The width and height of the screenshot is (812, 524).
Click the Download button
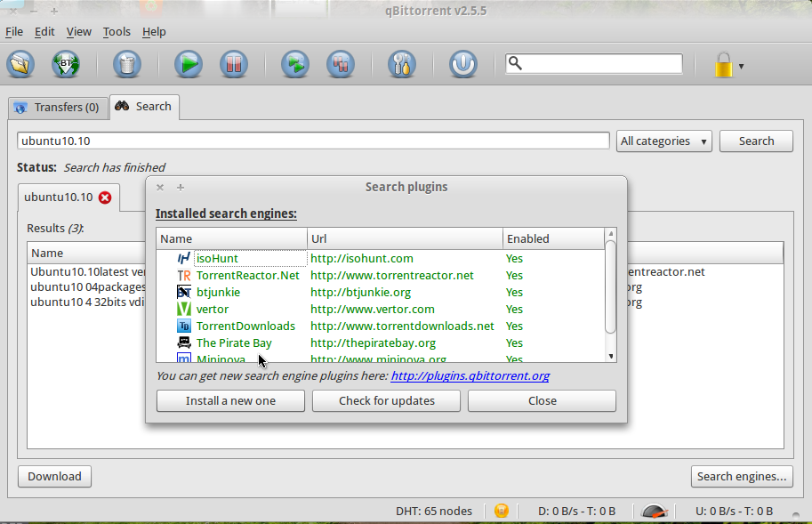click(x=54, y=476)
